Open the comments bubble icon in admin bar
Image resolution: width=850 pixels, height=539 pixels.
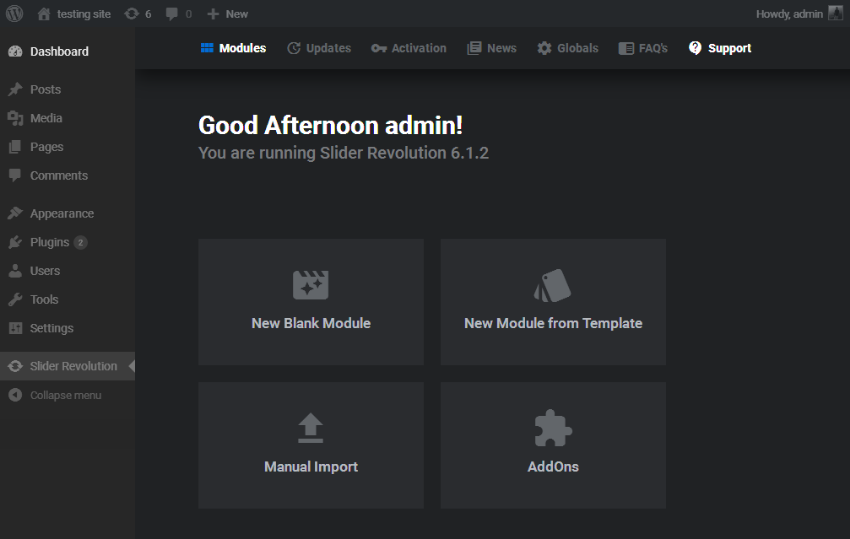coord(172,14)
